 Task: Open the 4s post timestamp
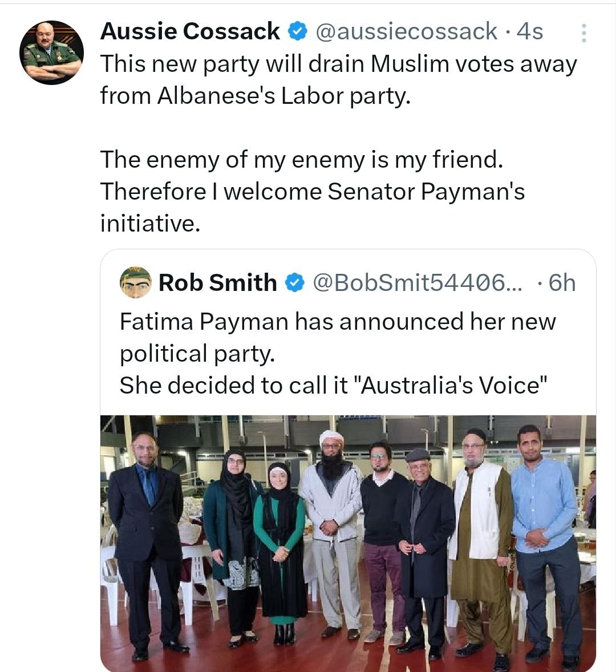(x=530, y=31)
